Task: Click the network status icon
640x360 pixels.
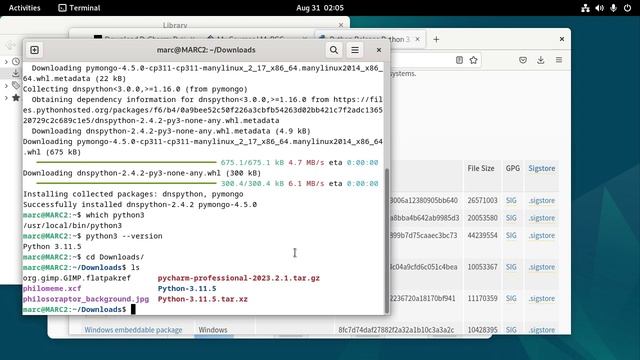Action: tap(585, 8)
